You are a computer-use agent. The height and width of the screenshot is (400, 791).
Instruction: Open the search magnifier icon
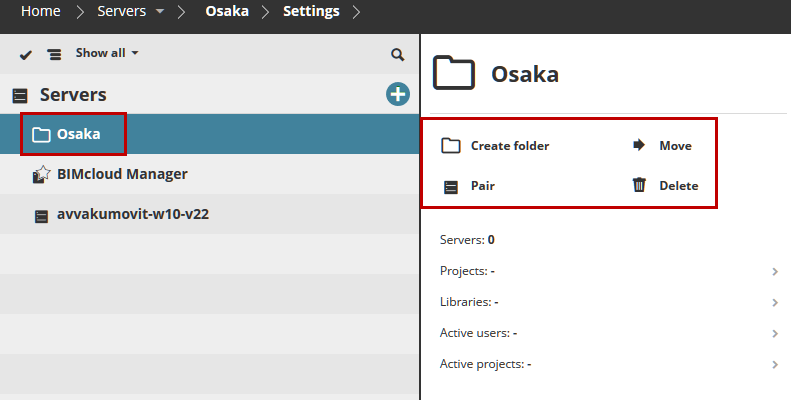[397, 54]
